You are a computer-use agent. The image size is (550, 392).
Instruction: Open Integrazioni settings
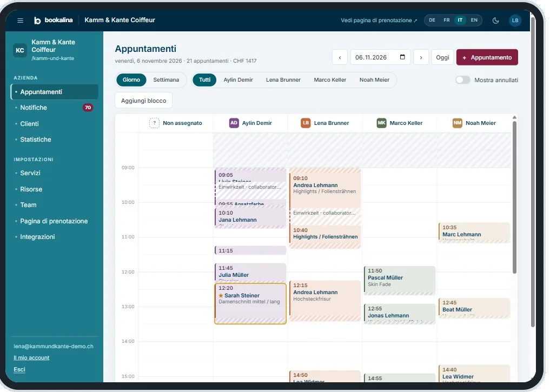coord(55,237)
